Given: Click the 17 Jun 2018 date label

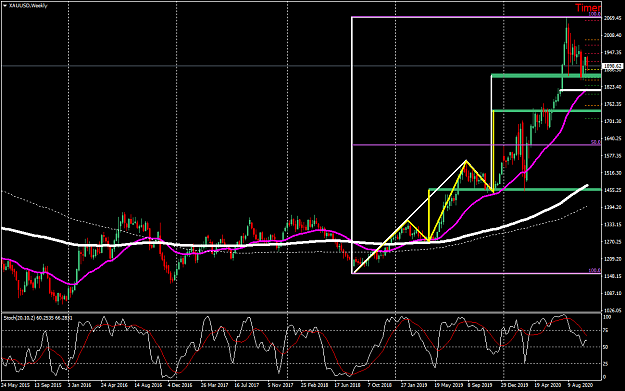Looking at the screenshot, I should click(x=348, y=385).
